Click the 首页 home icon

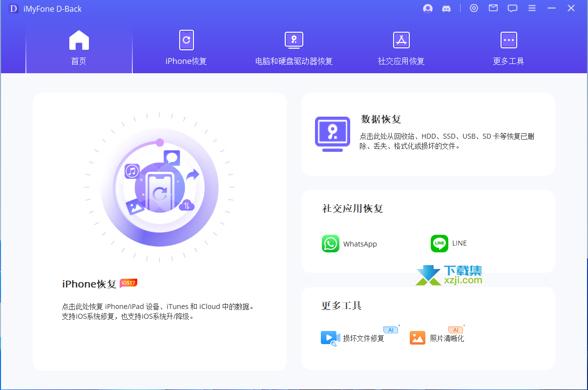pos(79,40)
